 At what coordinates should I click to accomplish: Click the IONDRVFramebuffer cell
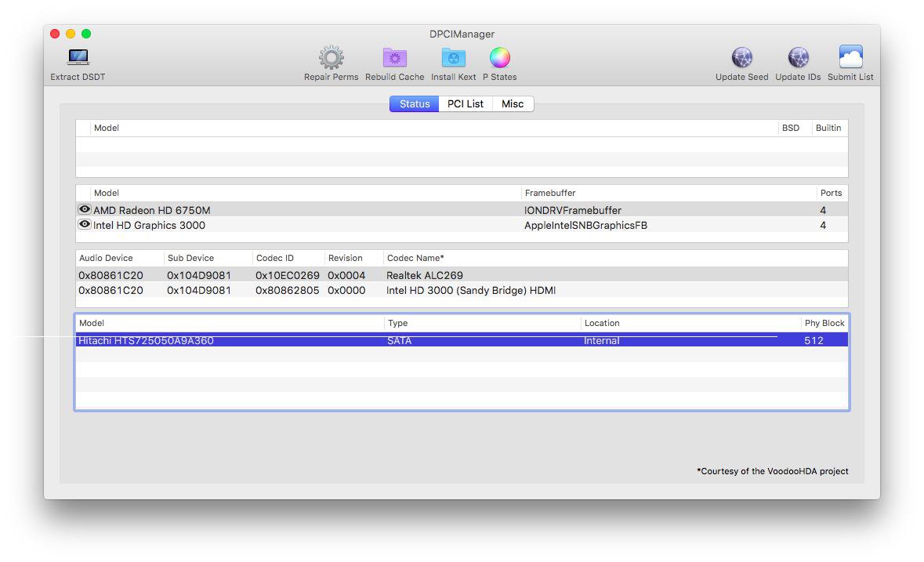click(573, 210)
